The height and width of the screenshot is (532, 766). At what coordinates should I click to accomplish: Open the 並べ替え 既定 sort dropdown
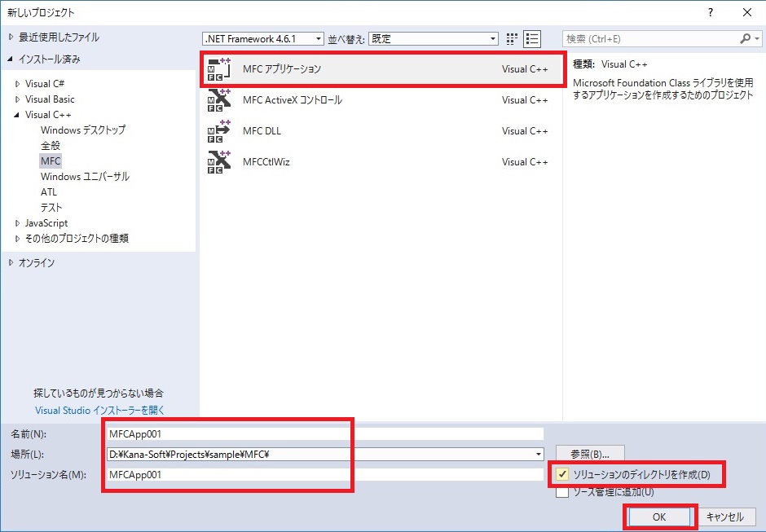[x=434, y=38]
